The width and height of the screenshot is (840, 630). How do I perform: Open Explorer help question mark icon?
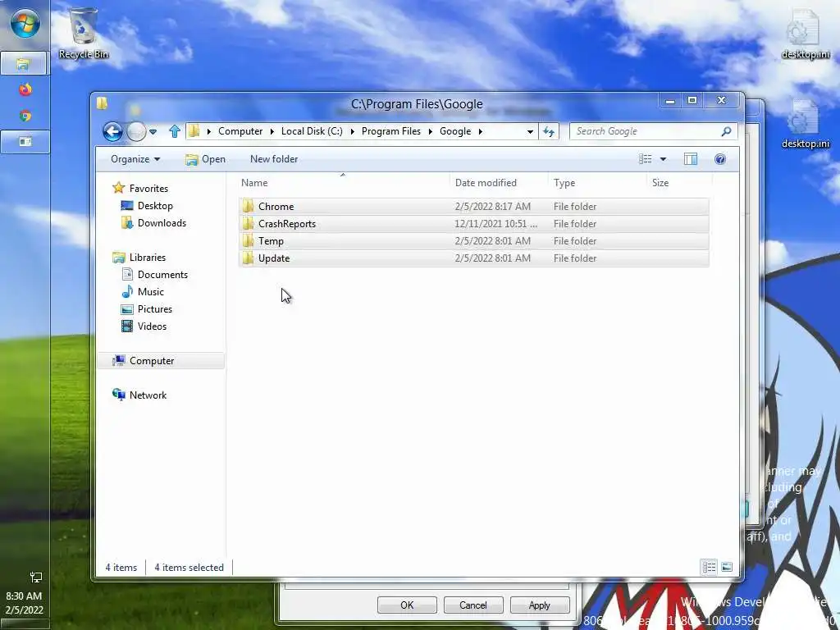tap(720, 159)
